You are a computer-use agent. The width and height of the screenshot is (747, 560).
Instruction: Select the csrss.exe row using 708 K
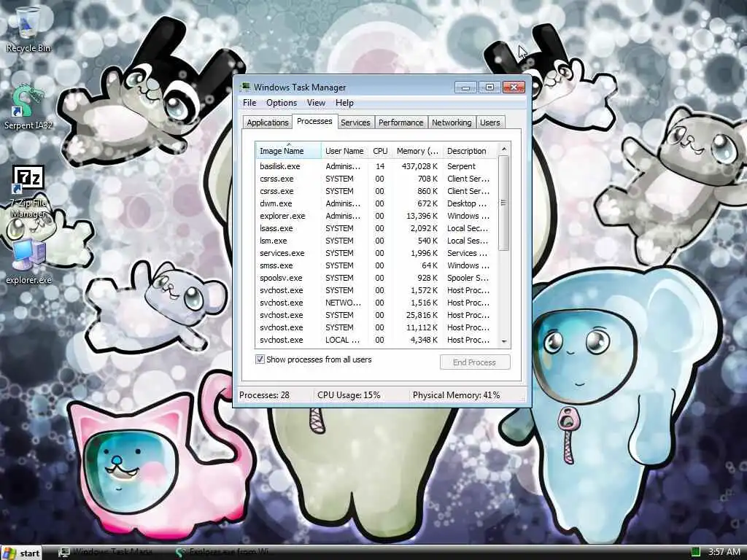pyautogui.click(x=376, y=179)
